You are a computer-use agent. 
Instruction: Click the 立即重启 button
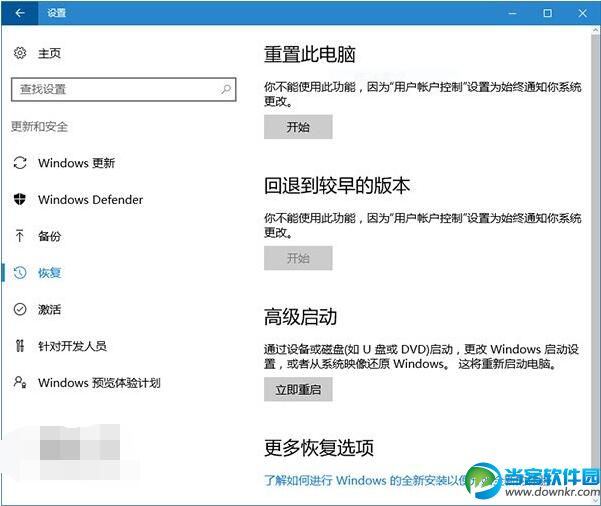[x=298, y=389]
